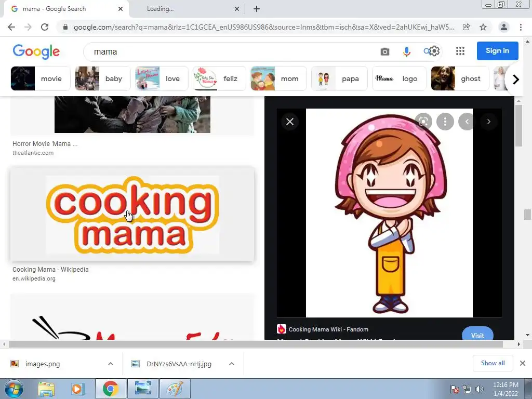Viewport: 532px width, 399px height.
Task: Close the mama Google Search tab
Action: (121, 9)
